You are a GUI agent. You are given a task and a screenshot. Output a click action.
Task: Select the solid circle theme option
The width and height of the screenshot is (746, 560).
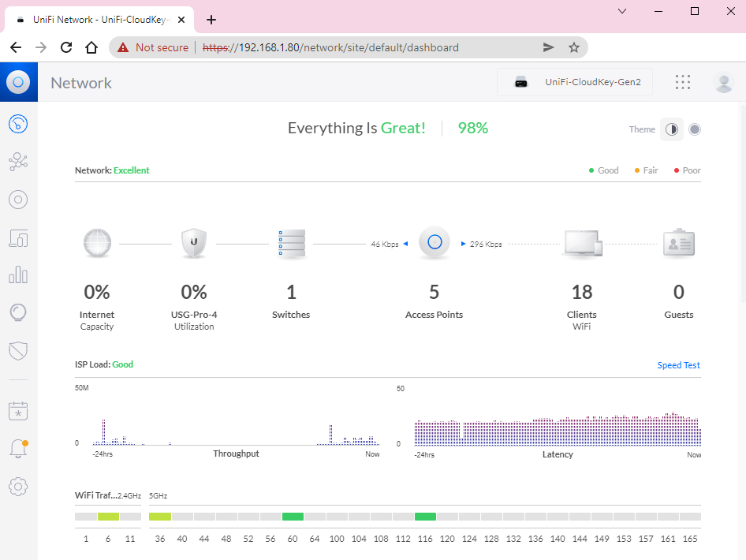pyautogui.click(x=695, y=129)
